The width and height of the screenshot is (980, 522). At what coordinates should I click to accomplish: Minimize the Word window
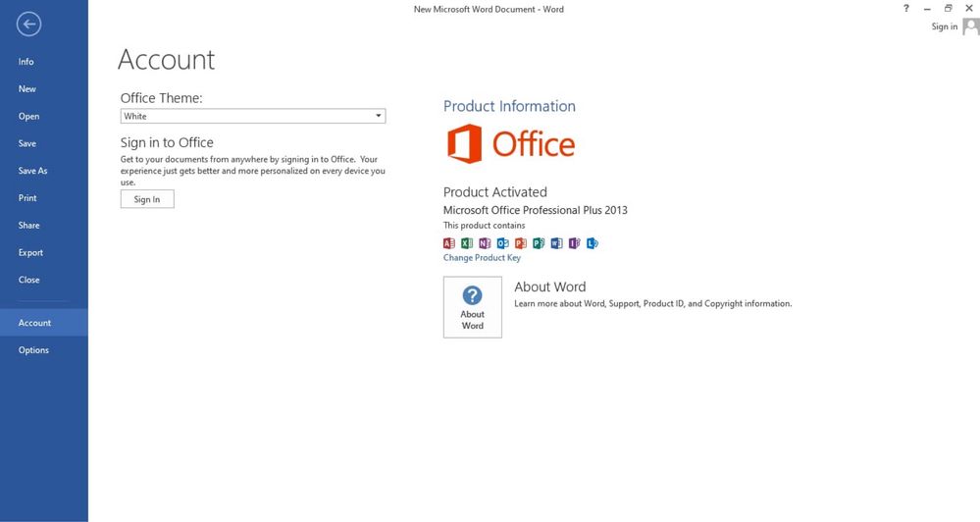click(x=927, y=8)
